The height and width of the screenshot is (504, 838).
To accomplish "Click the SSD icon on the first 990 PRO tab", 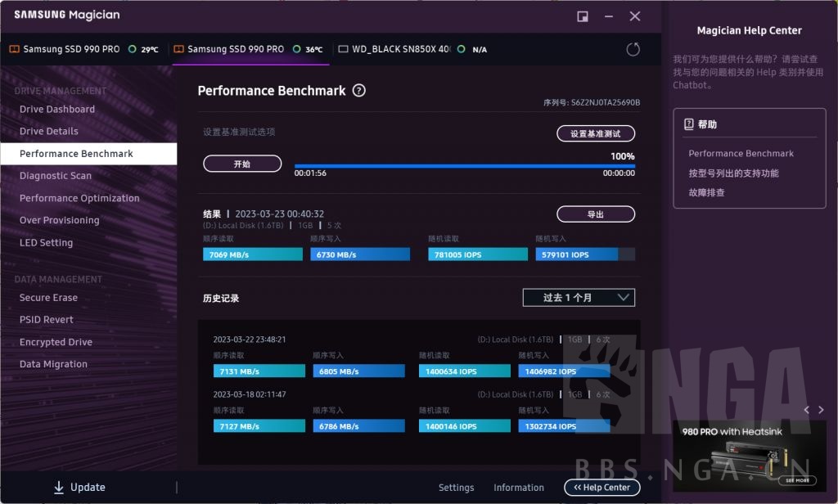I will click(14, 49).
